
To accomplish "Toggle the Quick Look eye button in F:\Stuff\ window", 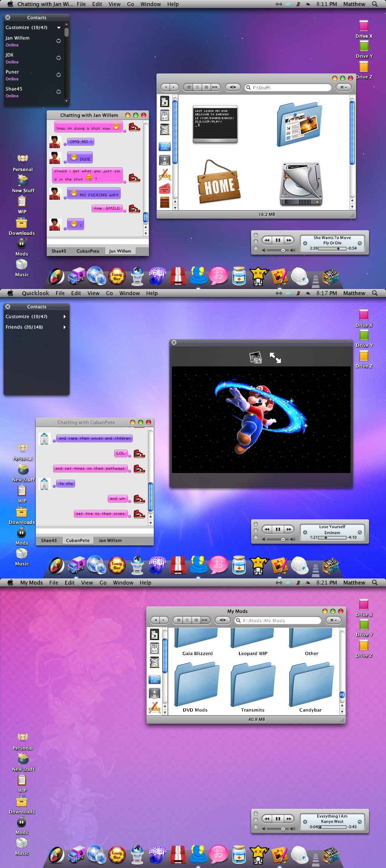I will (x=233, y=87).
